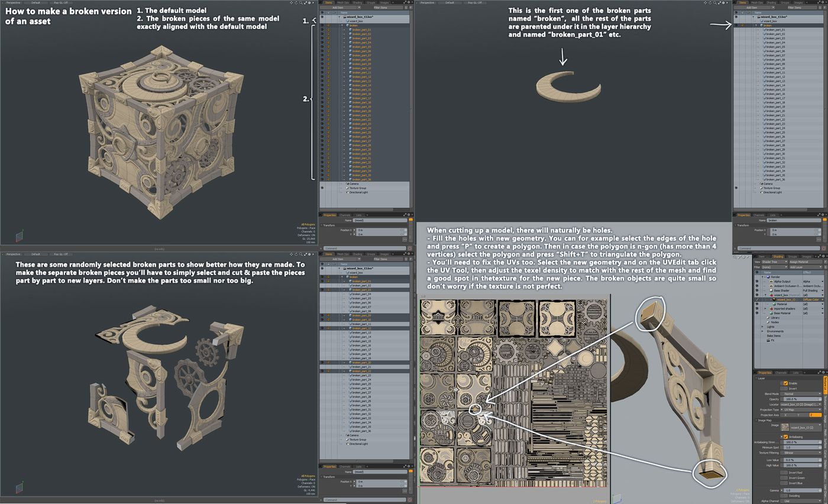
Task: Click Render item icon in Shader Tree
Action: point(768,277)
